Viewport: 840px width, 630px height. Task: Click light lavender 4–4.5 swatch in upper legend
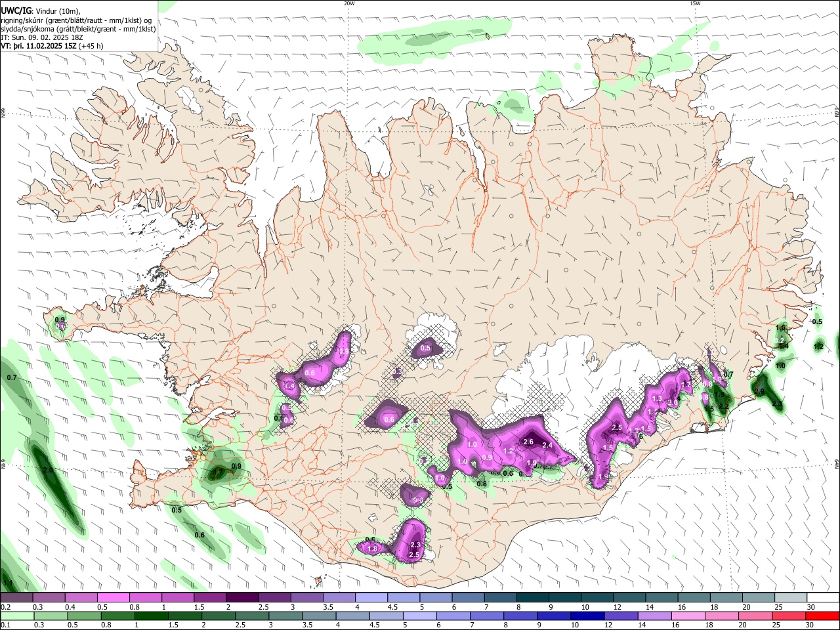pyautogui.click(x=371, y=598)
